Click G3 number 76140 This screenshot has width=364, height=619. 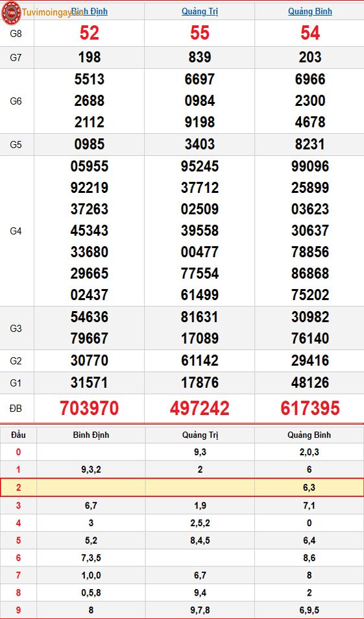(x=310, y=338)
